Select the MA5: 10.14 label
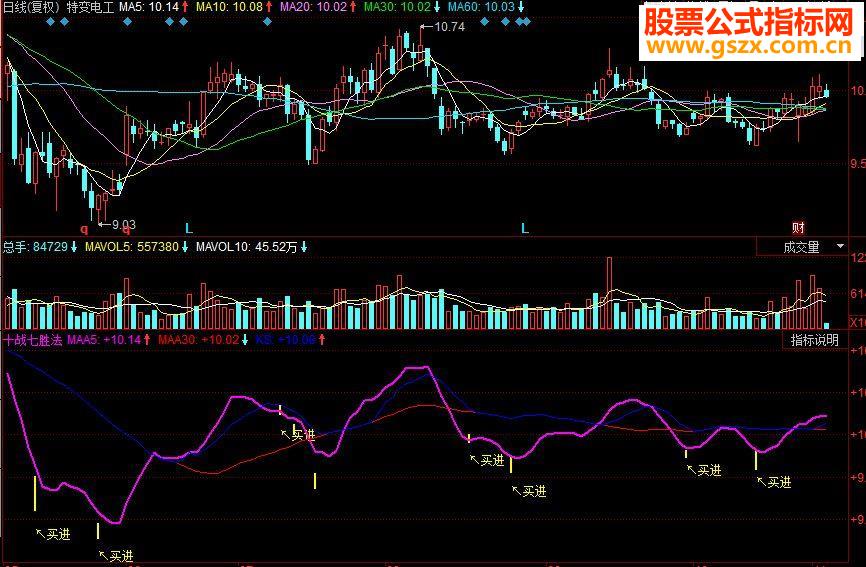Image resolution: width=866 pixels, height=567 pixels. (x=149, y=7)
